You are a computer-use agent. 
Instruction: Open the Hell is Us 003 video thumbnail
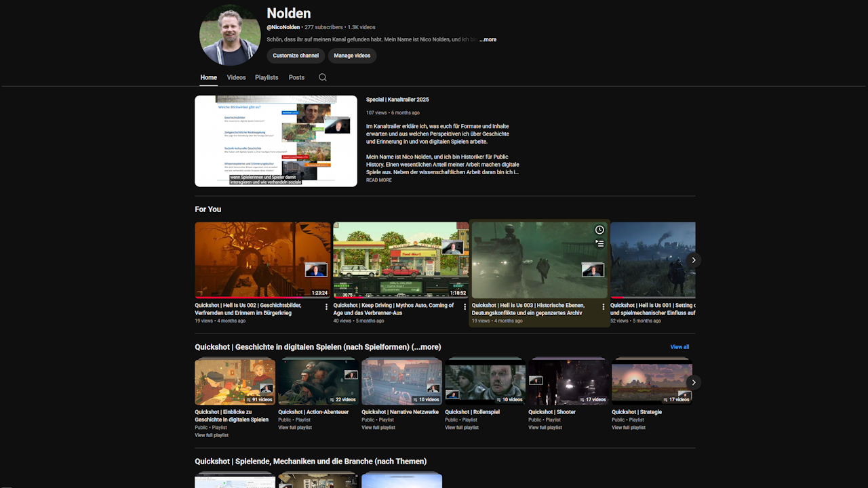point(539,260)
